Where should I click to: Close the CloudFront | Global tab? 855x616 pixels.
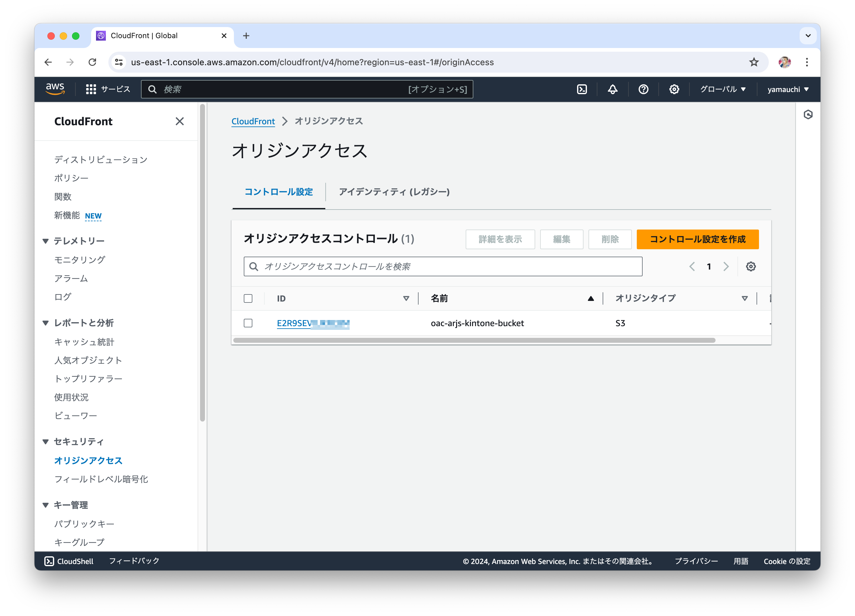(224, 36)
